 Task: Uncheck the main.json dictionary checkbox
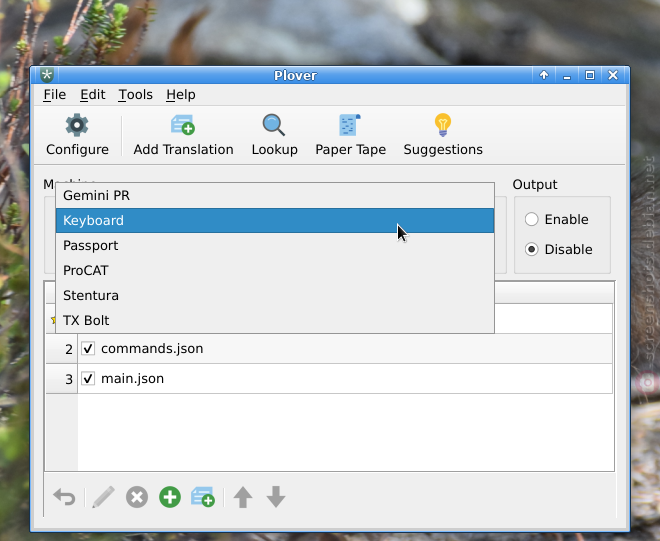click(88, 378)
